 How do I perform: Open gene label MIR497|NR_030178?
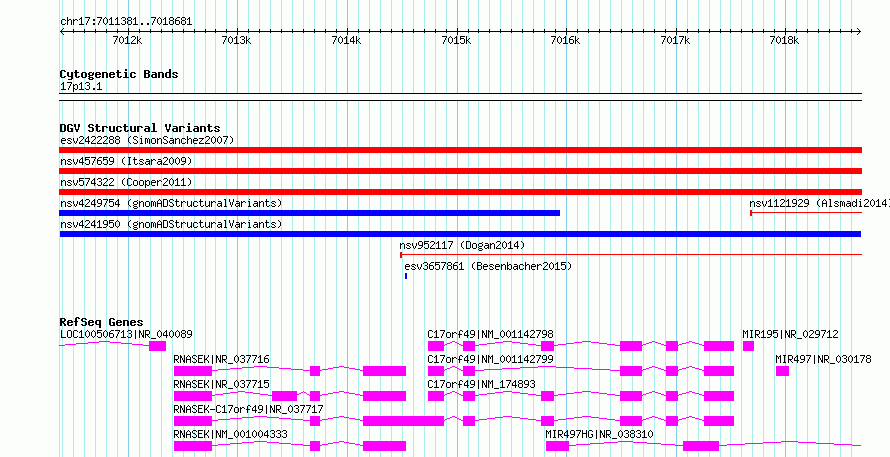[823, 359]
